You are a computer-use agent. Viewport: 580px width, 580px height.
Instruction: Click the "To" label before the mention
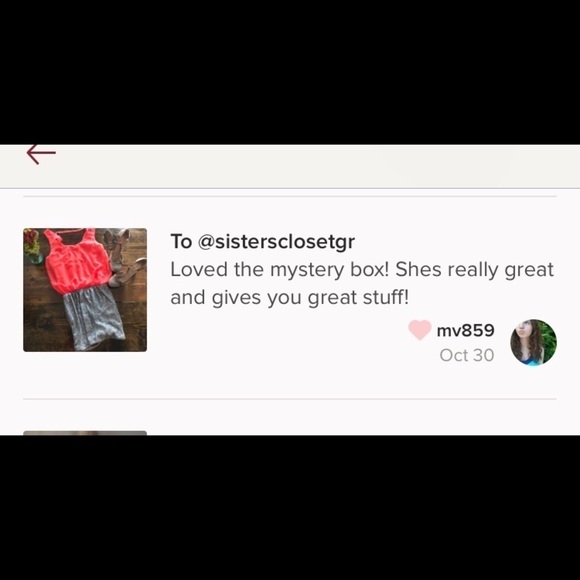point(181,242)
